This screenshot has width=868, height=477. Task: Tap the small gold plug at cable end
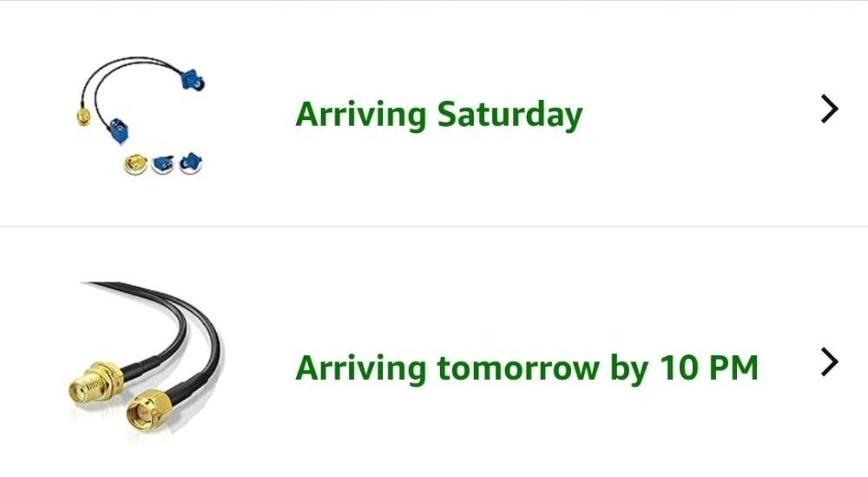tap(83, 117)
